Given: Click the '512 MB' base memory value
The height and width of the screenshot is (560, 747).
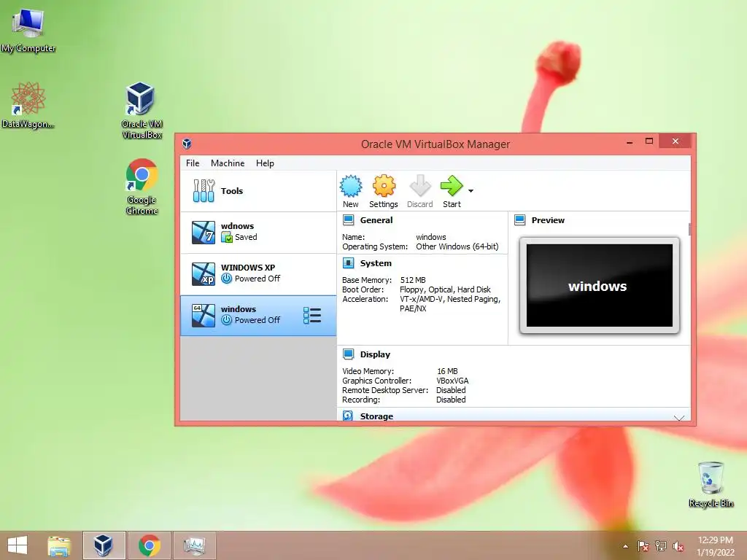Looking at the screenshot, I should pos(413,280).
